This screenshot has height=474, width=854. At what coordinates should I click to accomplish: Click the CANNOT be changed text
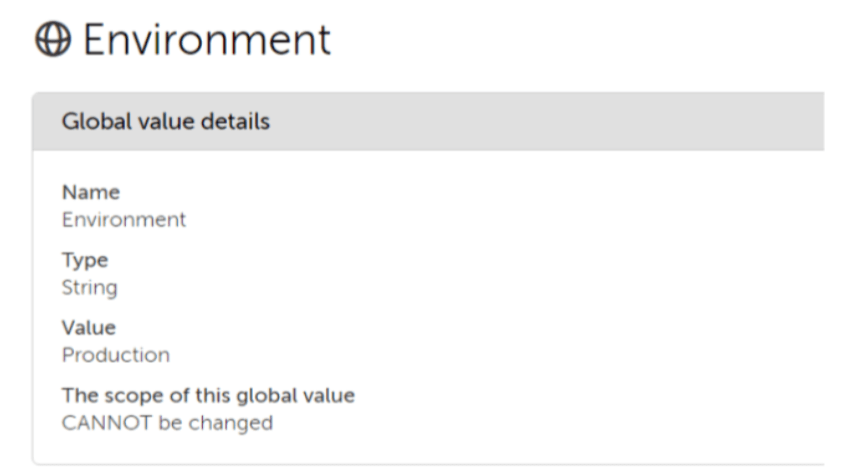[x=167, y=423]
